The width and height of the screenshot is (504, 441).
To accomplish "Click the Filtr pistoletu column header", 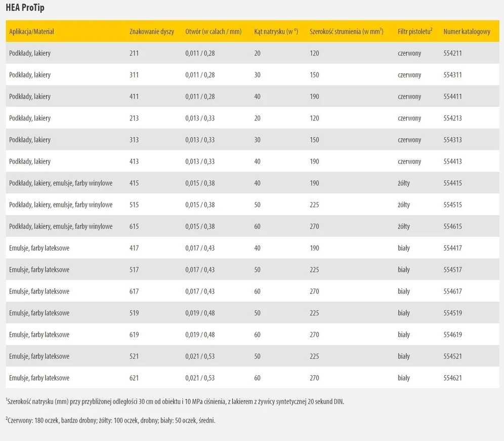I will click(x=415, y=31).
